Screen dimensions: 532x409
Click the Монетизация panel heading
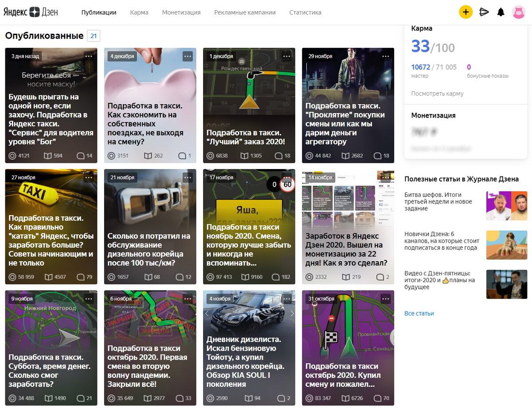point(433,115)
